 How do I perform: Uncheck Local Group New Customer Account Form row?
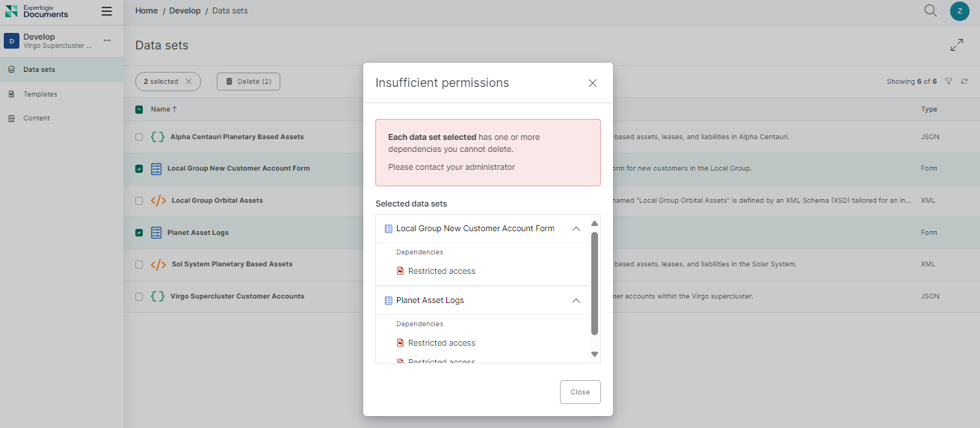point(139,169)
